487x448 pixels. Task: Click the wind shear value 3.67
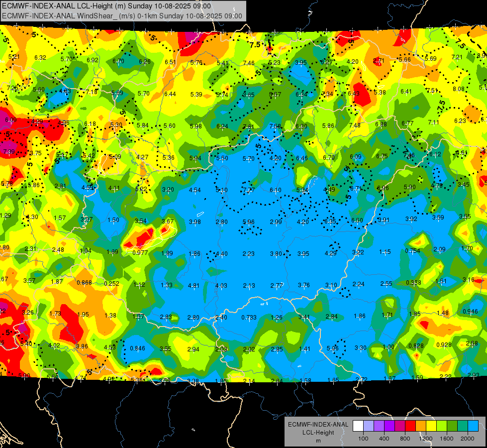[168, 221]
